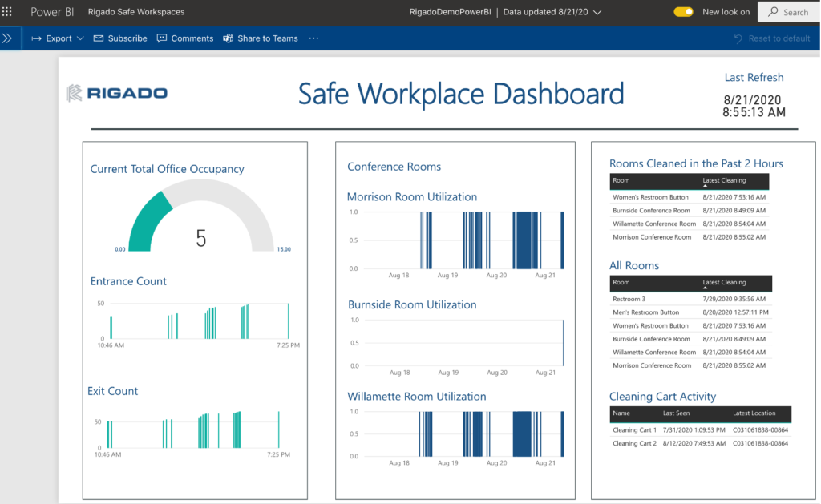
Task: Click the occupancy gauge value 5
Action: point(201,238)
